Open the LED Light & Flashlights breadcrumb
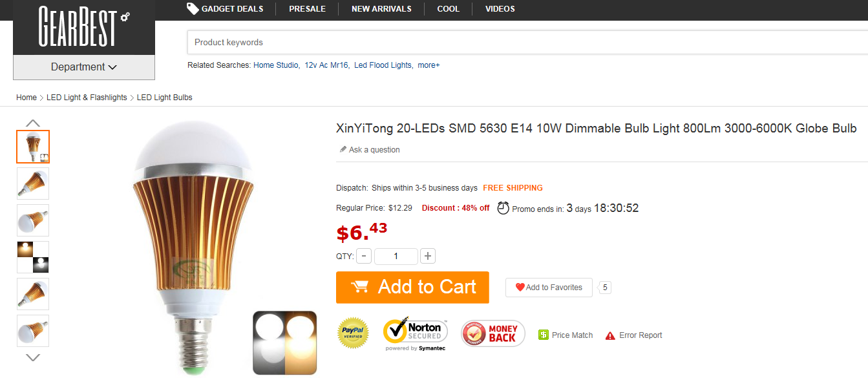The width and height of the screenshot is (868, 389). coord(87,98)
